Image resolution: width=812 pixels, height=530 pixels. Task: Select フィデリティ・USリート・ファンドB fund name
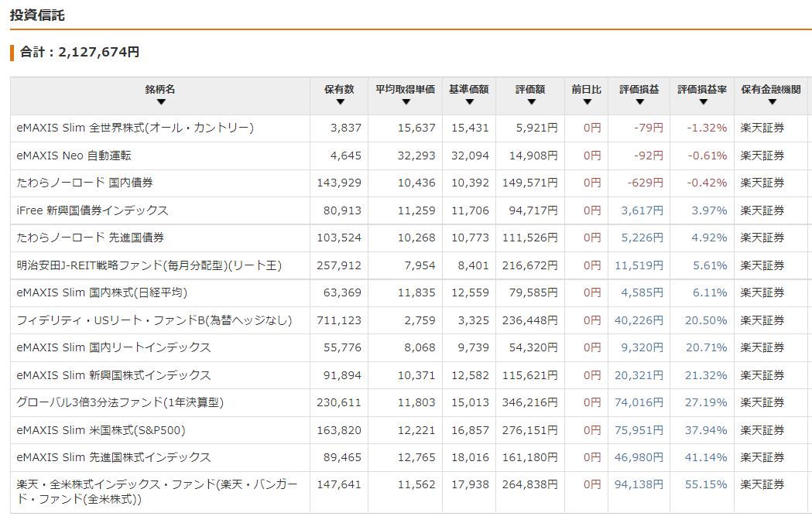(154, 320)
